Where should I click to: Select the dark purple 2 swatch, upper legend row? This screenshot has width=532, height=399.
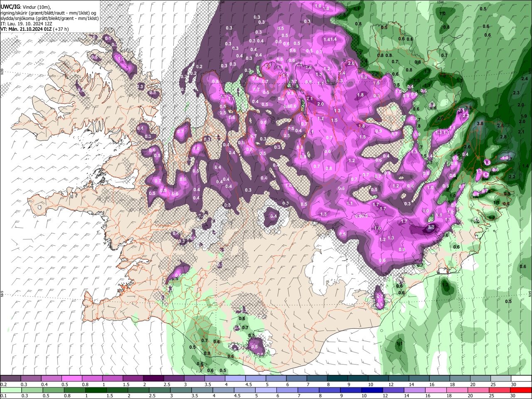click(153, 379)
